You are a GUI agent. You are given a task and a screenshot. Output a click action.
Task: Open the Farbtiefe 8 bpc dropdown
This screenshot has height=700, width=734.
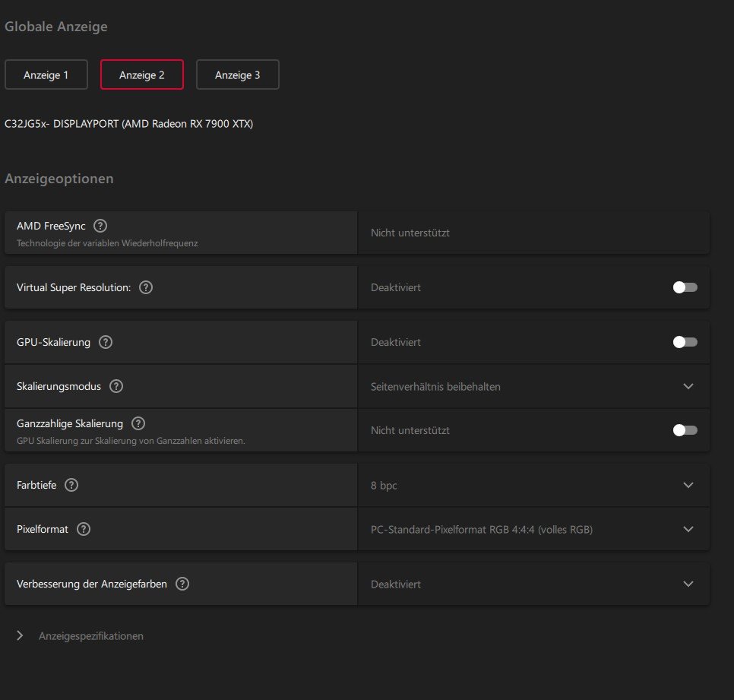688,485
